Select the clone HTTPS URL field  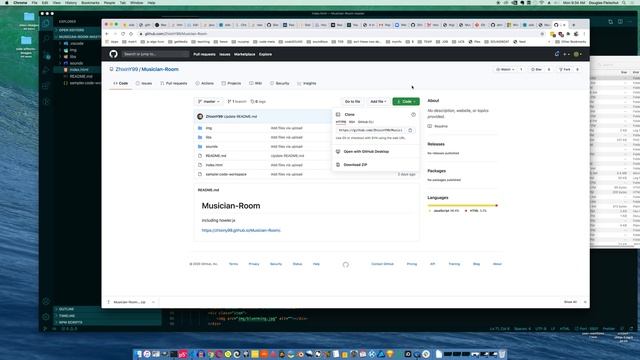[x=371, y=130]
